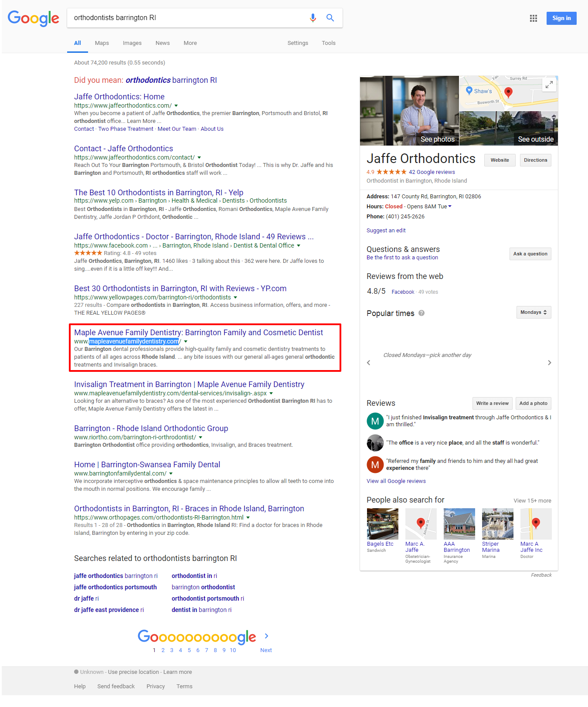Screen dimensions: 588x707
Task: Expand the hours dropdown next to Opens 8AM Tue
Action: (450, 207)
